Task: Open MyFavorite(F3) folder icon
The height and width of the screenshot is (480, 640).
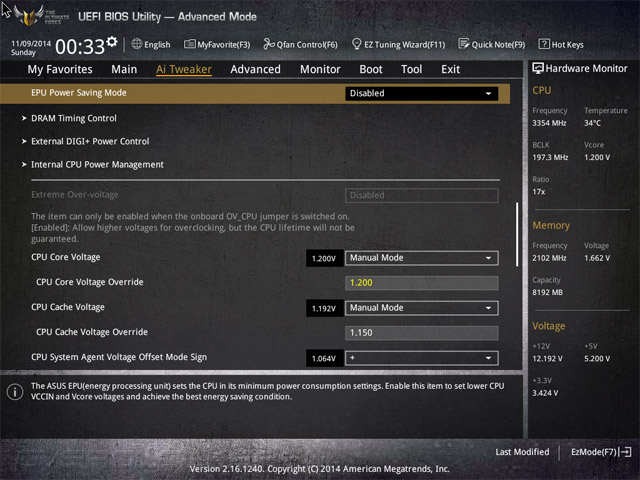Action: point(189,44)
